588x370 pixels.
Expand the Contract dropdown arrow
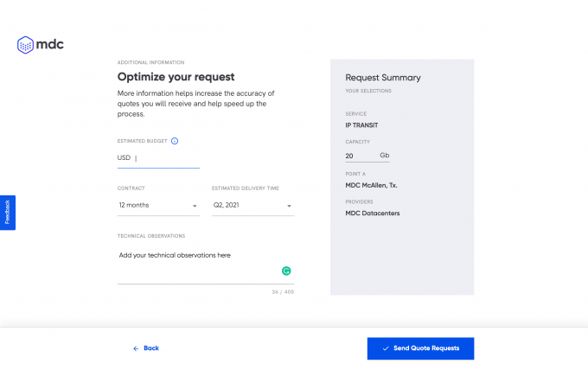[x=195, y=206]
